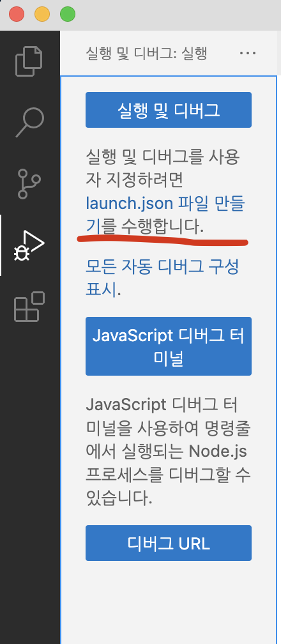Click the green fullscreen window button
The image size is (281, 644).
[x=68, y=15]
